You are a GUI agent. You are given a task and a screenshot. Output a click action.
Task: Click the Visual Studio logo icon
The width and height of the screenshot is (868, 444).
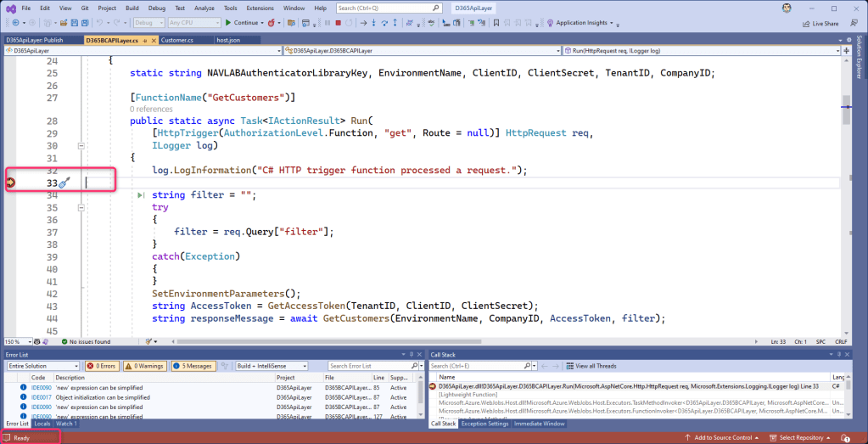click(x=8, y=8)
